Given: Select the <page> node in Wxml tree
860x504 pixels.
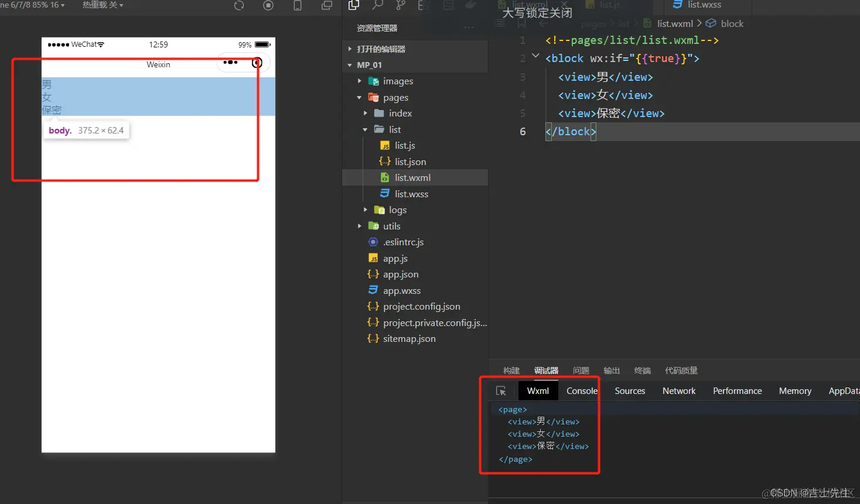Looking at the screenshot, I should 513,409.
